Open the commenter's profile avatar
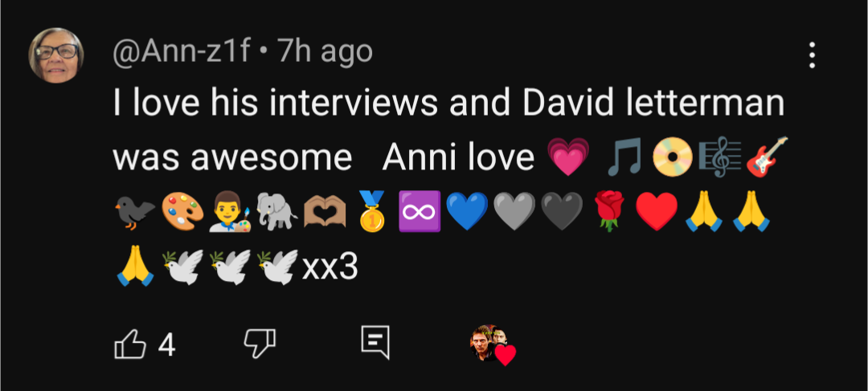The image size is (868, 391). pyautogui.click(x=56, y=55)
